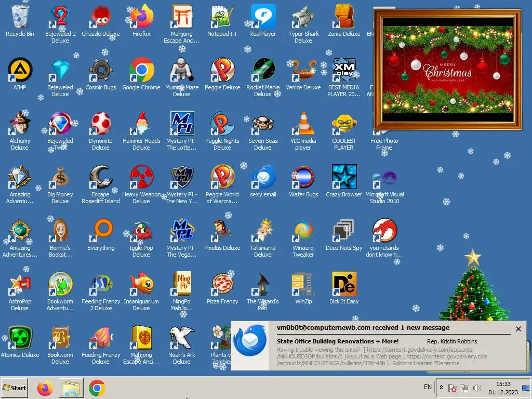Open the taskbar clock showing 15:33
The width and height of the screenshot is (532, 399).
[x=503, y=388]
